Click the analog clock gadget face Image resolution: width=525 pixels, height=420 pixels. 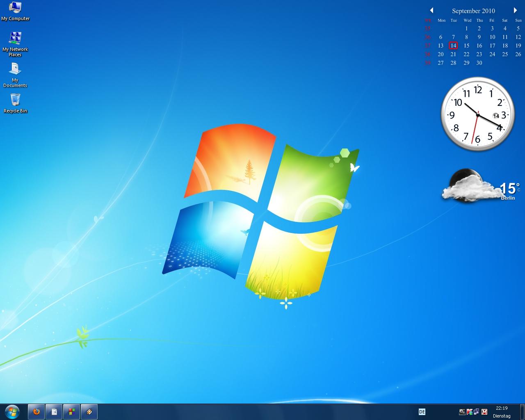pyautogui.click(x=477, y=114)
